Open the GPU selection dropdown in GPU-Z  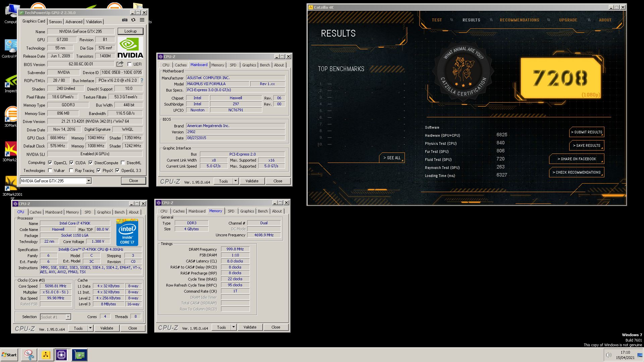(89, 181)
